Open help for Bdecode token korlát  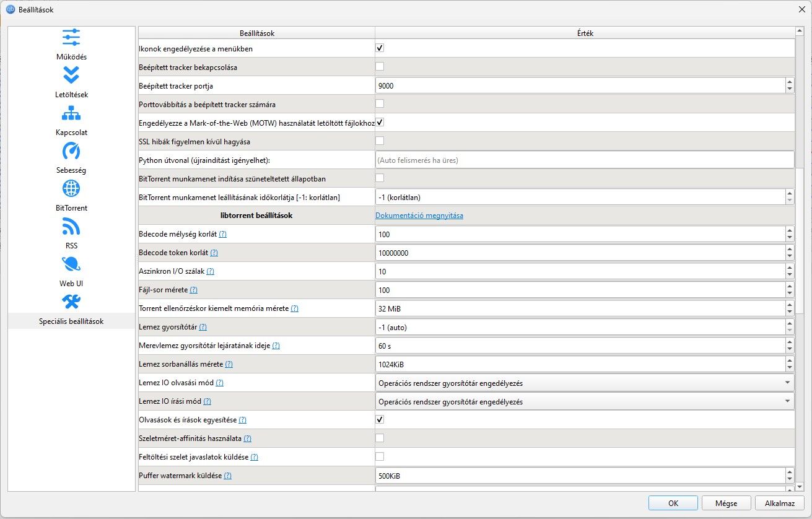click(214, 253)
